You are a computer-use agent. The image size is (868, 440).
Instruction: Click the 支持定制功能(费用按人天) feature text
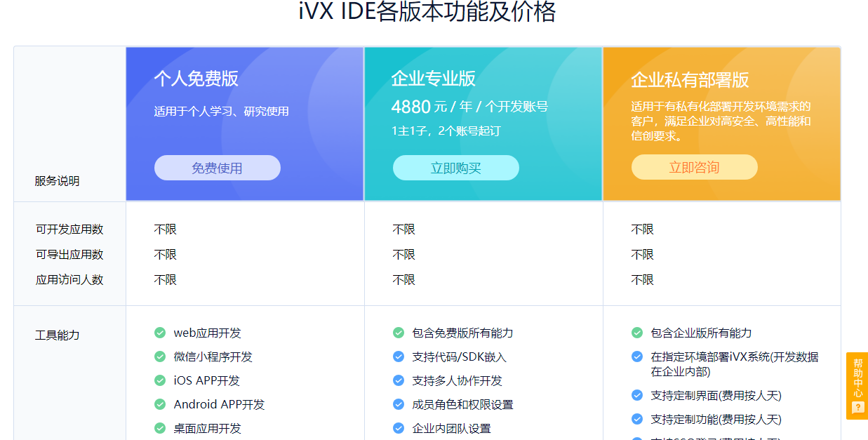716,419
